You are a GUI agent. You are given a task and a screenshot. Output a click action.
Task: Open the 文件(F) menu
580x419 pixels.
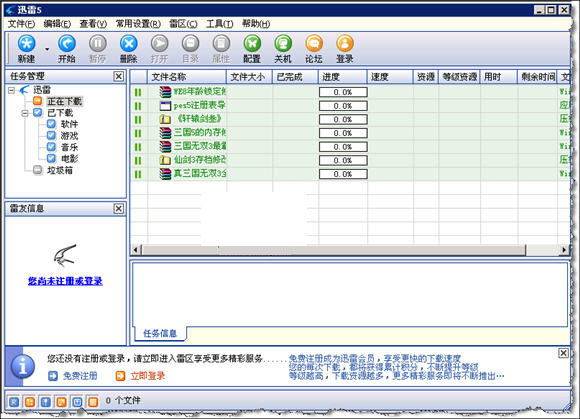click(21, 24)
